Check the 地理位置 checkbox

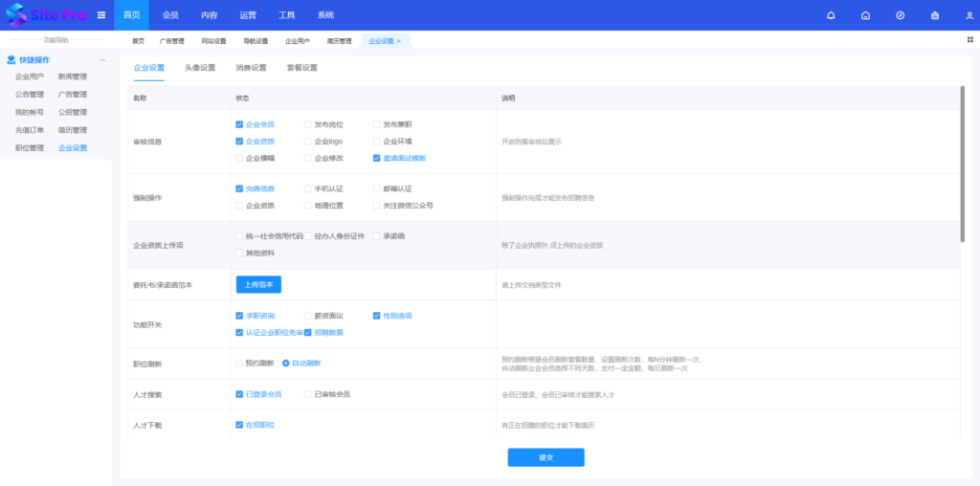point(307,206)
